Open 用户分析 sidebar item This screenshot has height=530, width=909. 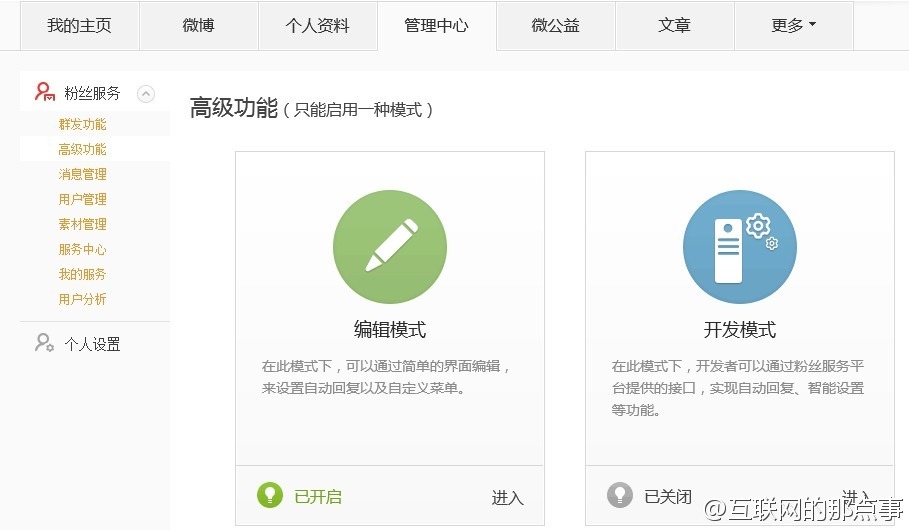(82, 299)
